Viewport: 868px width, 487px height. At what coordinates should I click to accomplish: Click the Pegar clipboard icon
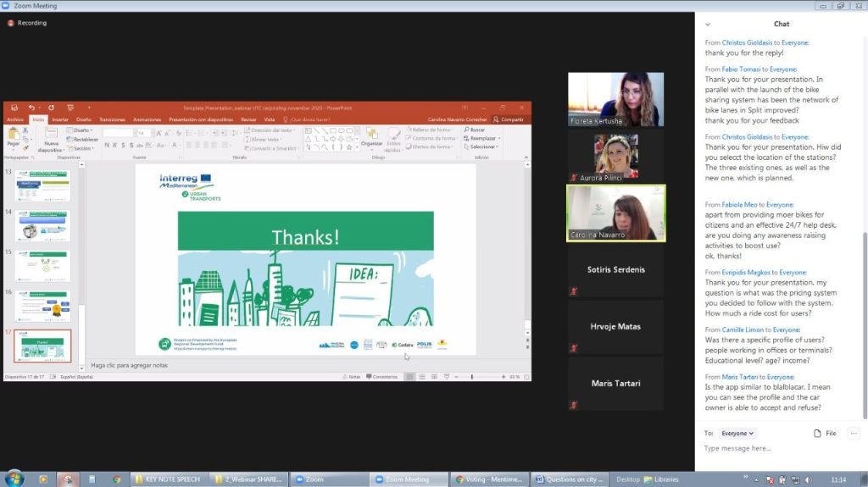tap(13, 137)
